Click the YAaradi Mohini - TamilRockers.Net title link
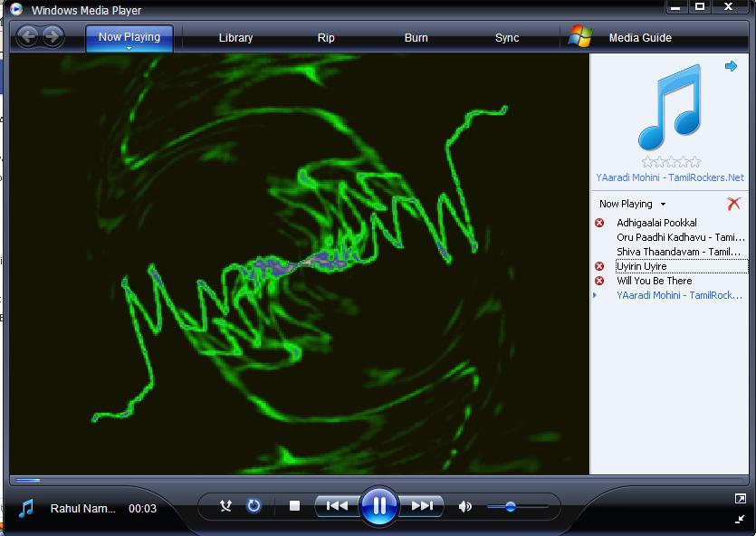The image size is (756, 536). click(670, 177)
